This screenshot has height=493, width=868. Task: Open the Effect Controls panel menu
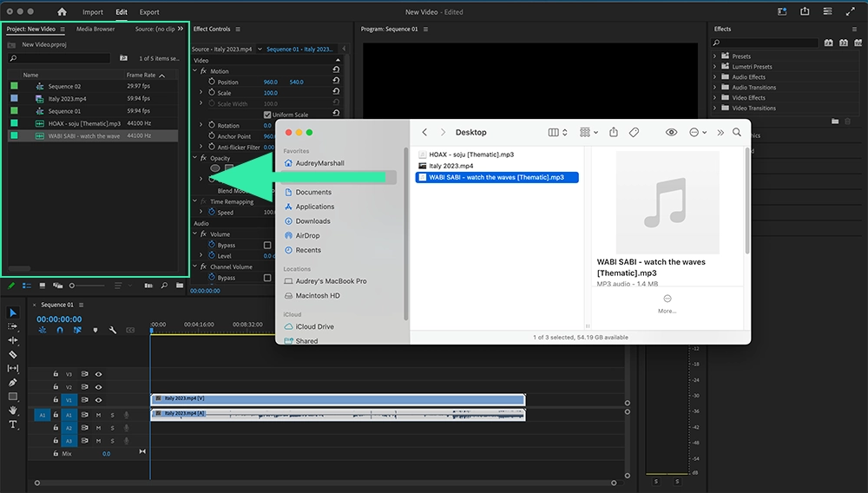[238, 29]
